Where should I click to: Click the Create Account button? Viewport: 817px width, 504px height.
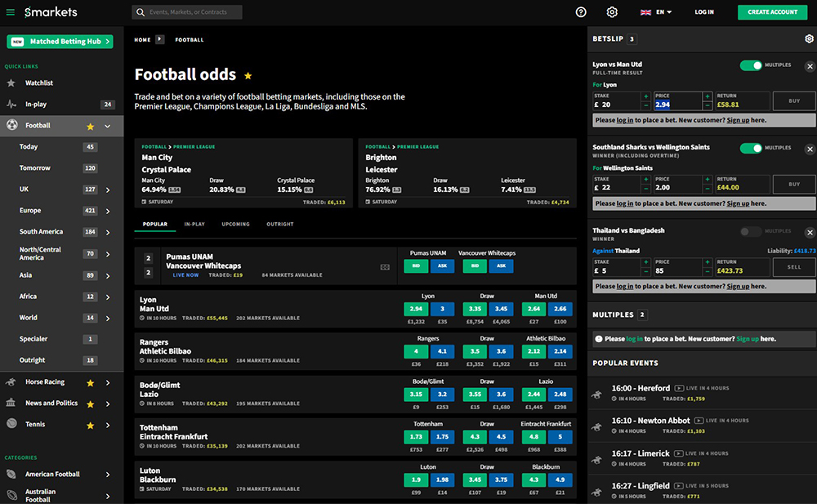772,12
